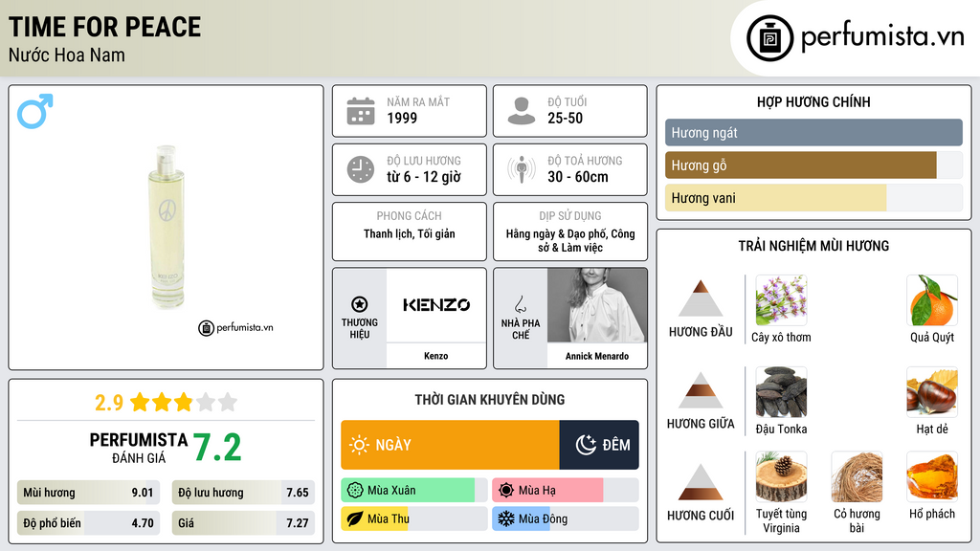The width and height of the screenshot is (980, 551).
Task: Click the blue male gender symbol
Action: click(35, 111)
